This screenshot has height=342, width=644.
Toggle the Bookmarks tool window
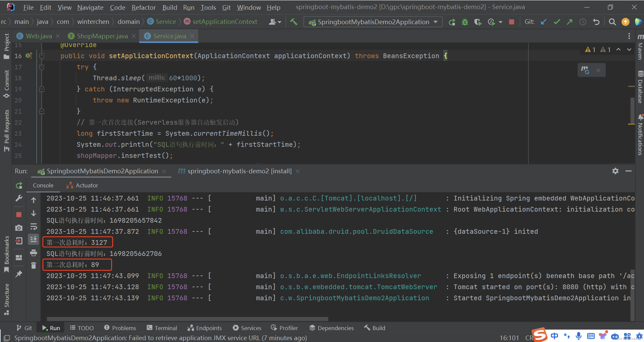click(6, 254)
